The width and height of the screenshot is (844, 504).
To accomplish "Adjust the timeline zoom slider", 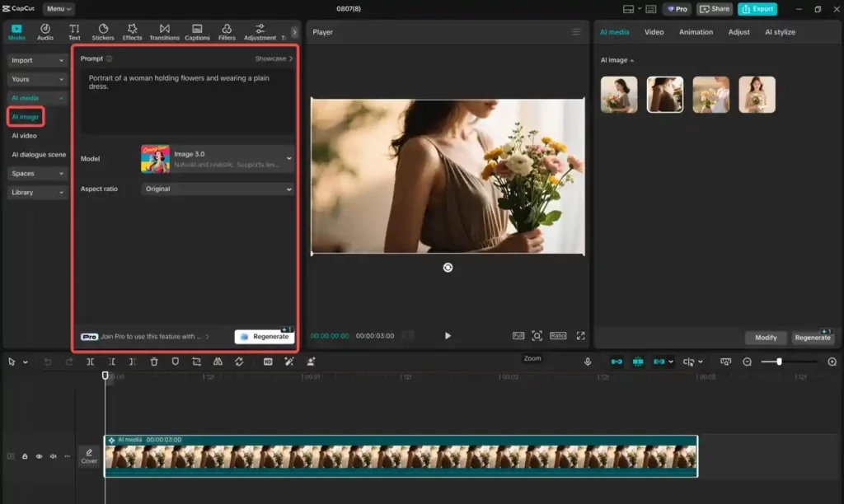I will click(779, 362).
